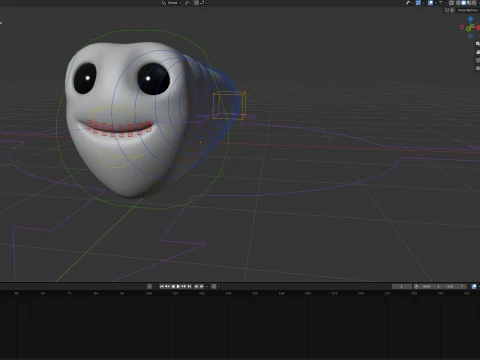Open the object visibility and selectability dropdown
480x360 pixels.
[409, 3]
